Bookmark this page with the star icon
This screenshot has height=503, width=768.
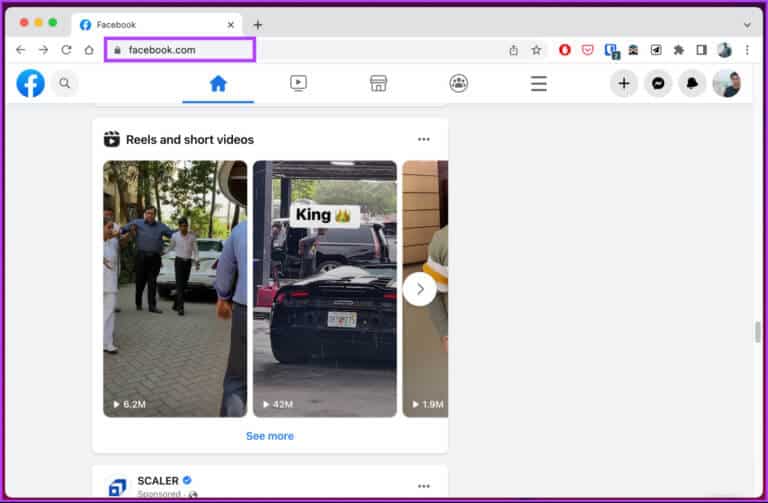pyautogui.click(x=536, y=50)
